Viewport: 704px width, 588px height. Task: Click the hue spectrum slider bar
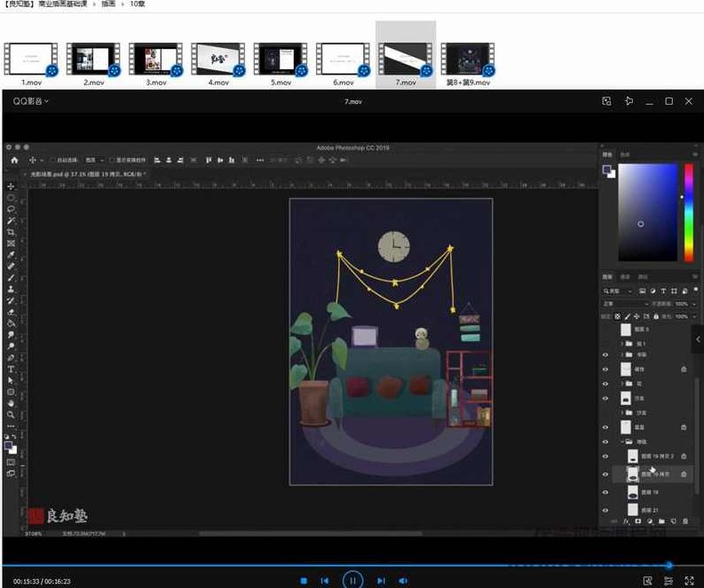click(x=688, y=212)
